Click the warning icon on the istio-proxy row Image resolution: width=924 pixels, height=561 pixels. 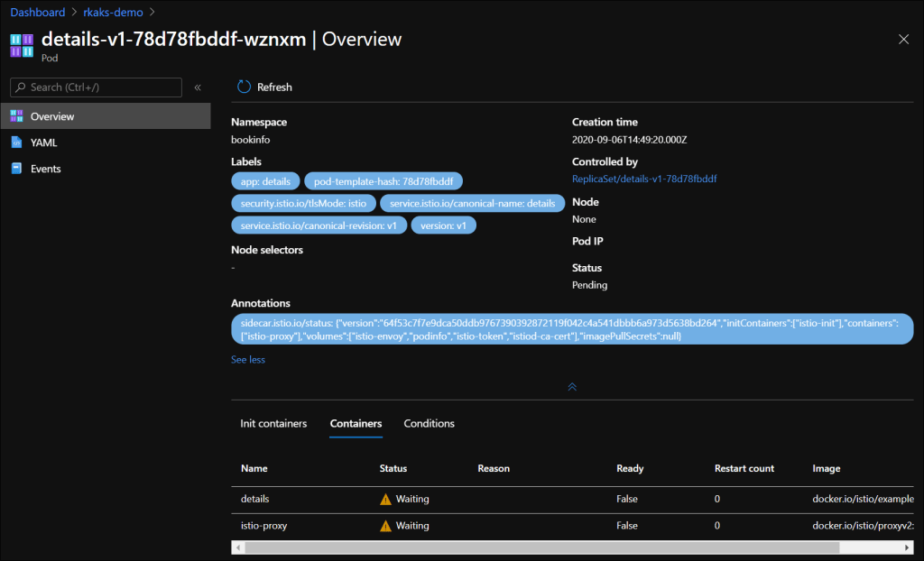click(x=387, y=525)
